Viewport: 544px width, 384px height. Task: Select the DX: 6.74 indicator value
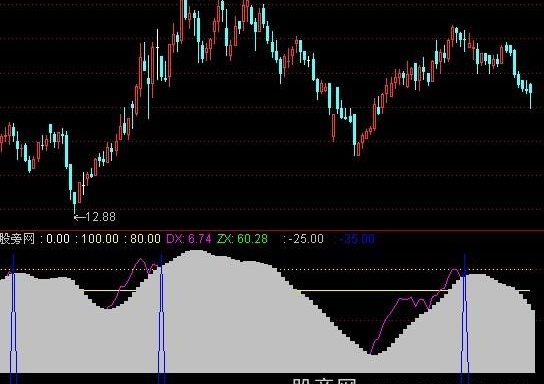[x=189, y=239]
